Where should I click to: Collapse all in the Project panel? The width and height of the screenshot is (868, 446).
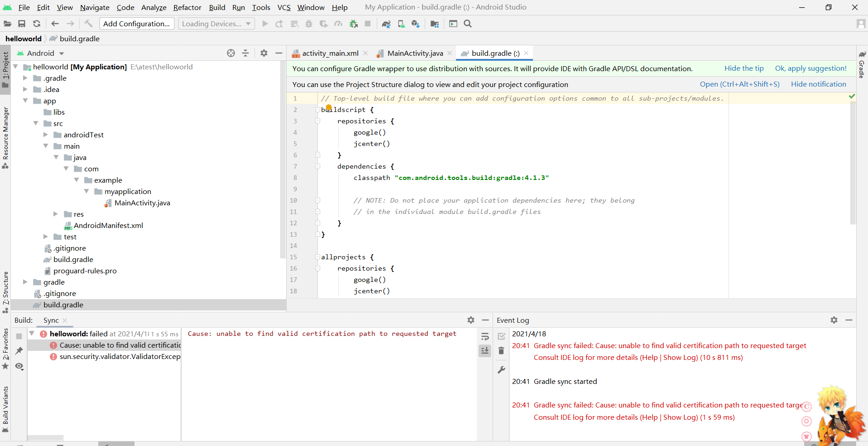(245, 53)
